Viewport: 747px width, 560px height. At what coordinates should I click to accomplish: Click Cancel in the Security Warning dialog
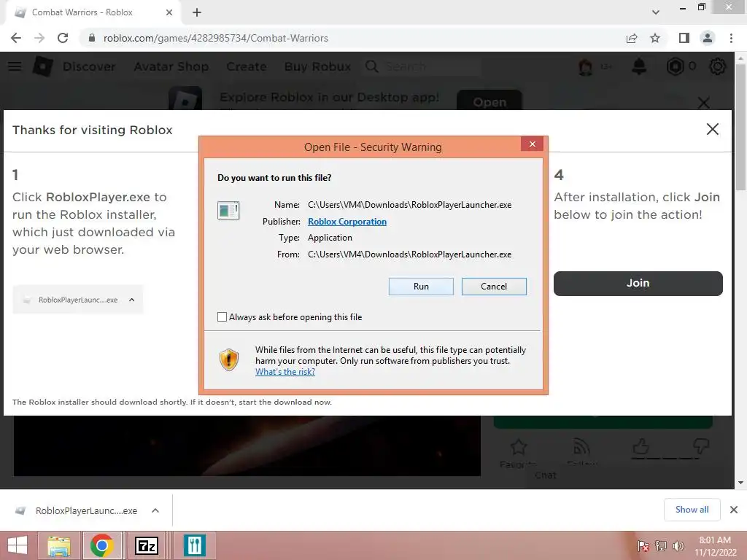[x=494, y=286]
